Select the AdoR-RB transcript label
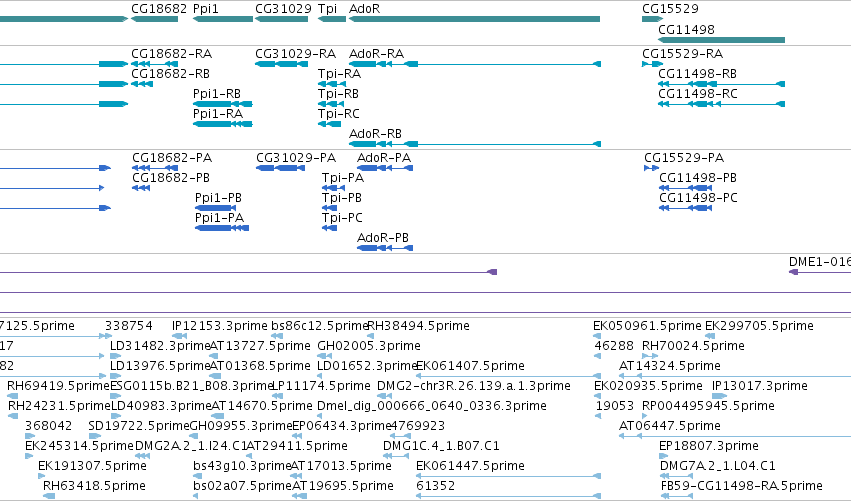Viewport: 851px width, 501px height. coord(375,134)
